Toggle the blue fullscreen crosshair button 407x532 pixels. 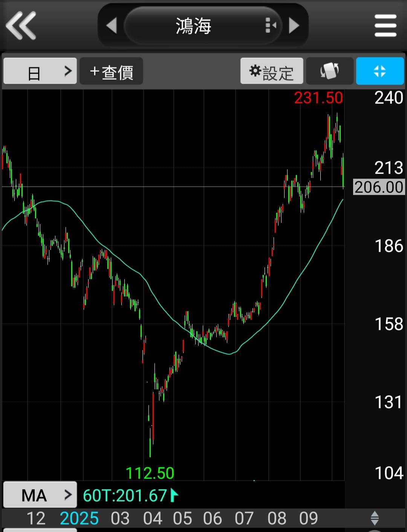click(x=380, y=71)
